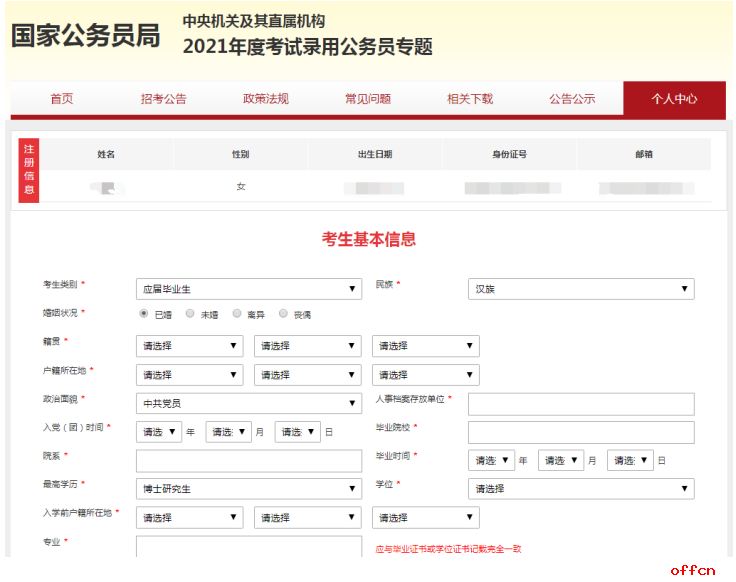This screenshot has height=582, width=736.
Task: Open the 学位 dropdown
Action: pyautogui.click(x=580, y=489)
